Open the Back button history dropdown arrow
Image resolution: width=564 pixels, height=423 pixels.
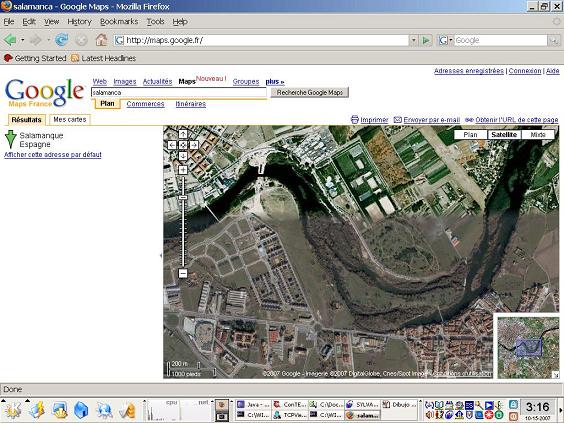tap(23, 40)
